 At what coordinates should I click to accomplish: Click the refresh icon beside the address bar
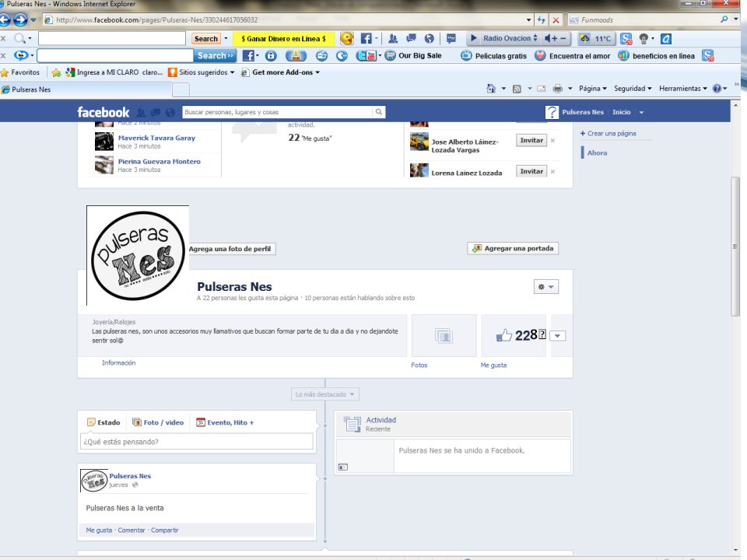click(x=542, y=20)
